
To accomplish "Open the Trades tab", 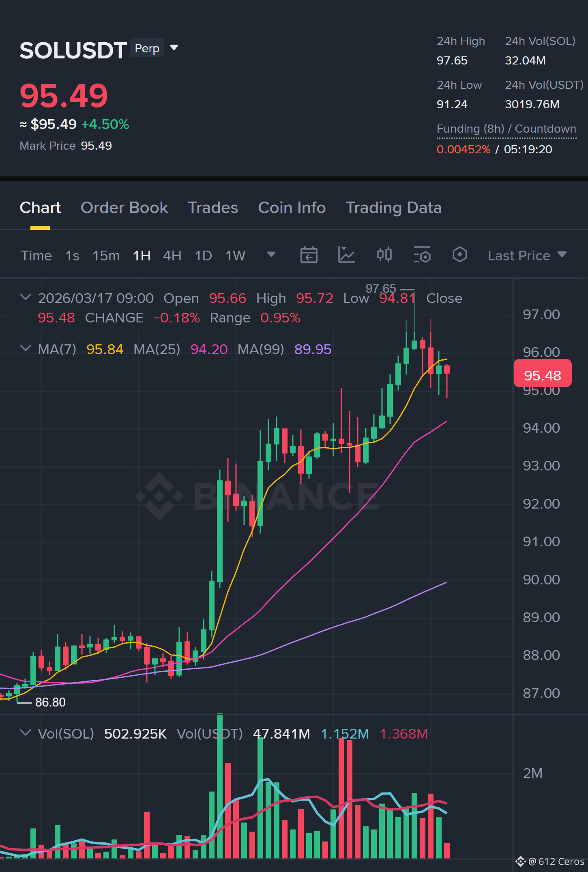I will 213,208.
